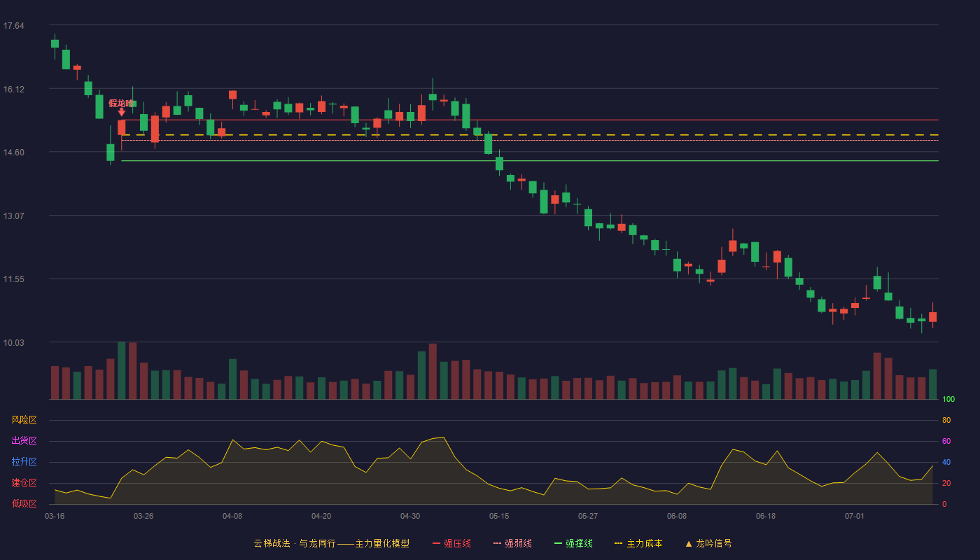Image resolution: width=980 pixels, height=560 pixels.
Task: Click the 04-08 date axis label
Action: point(232,516)
